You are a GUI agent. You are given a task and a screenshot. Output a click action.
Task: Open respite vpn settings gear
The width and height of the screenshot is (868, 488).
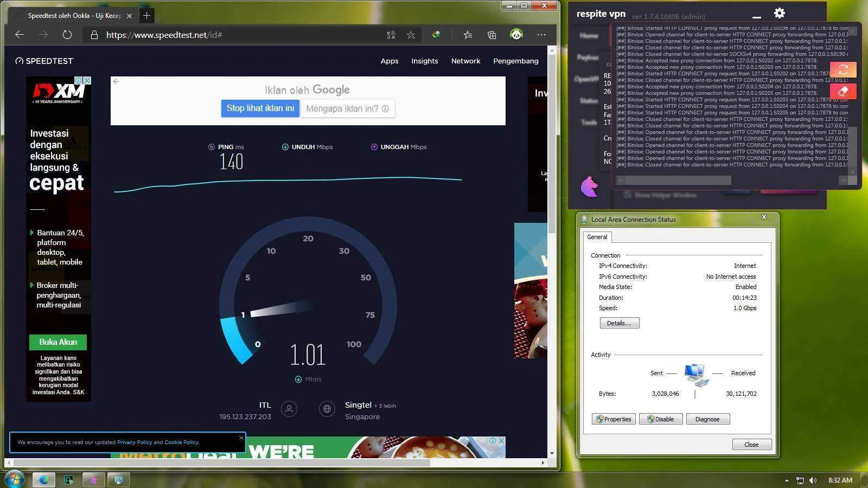point(779,13)
